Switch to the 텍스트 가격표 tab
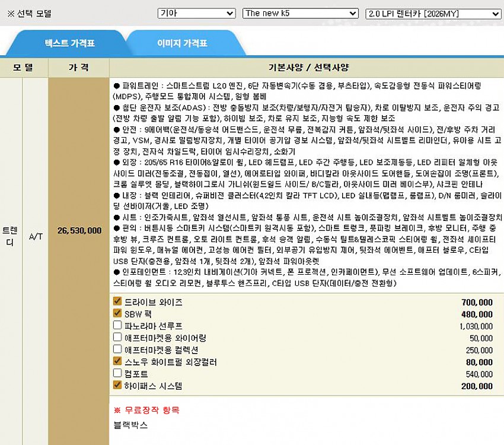This screenshot has width=504, height=445. (69, 43)
